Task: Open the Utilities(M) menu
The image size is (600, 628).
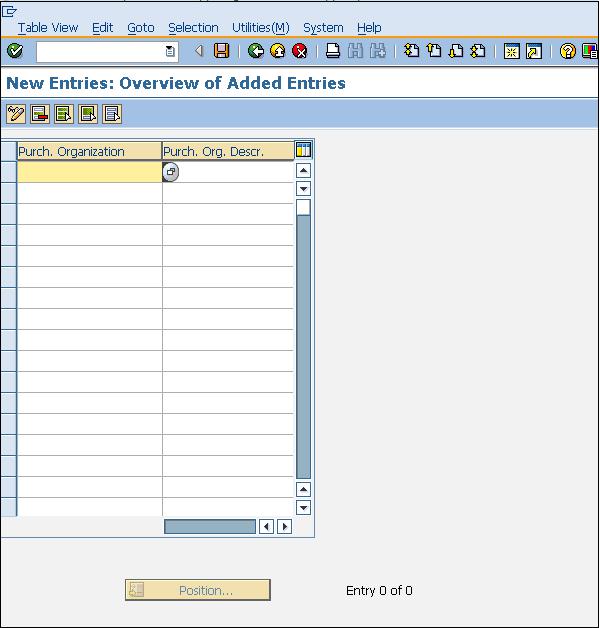Action: click(260, 28)
